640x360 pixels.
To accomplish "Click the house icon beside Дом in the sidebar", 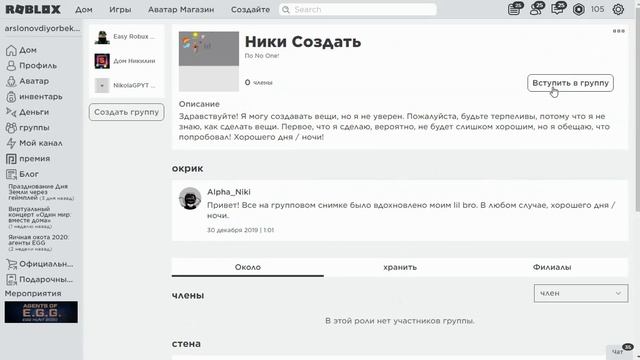I will click(x=11, y=50).
